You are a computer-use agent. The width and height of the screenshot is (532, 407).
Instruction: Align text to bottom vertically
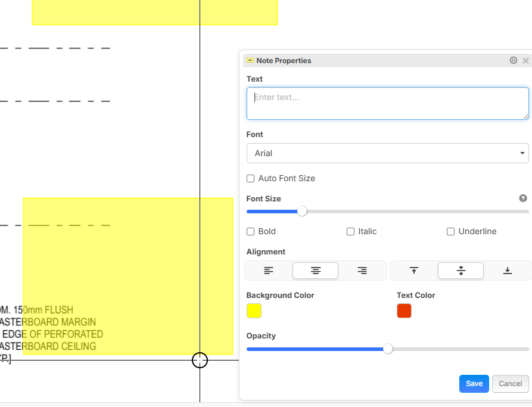coord(508,271)
